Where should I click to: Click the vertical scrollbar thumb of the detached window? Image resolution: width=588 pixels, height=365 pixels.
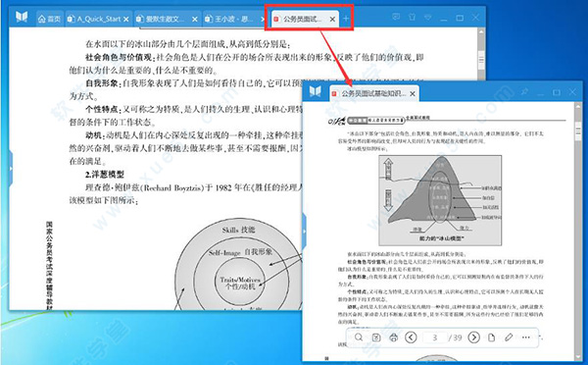point(578,131)
